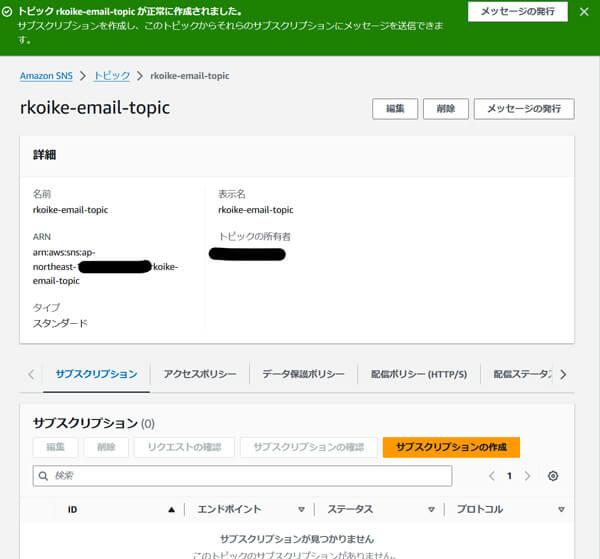Viewport: 600px width, 559px height.
Task: Click orange サブスクリプションの作成 button
Action: (451, 447)
